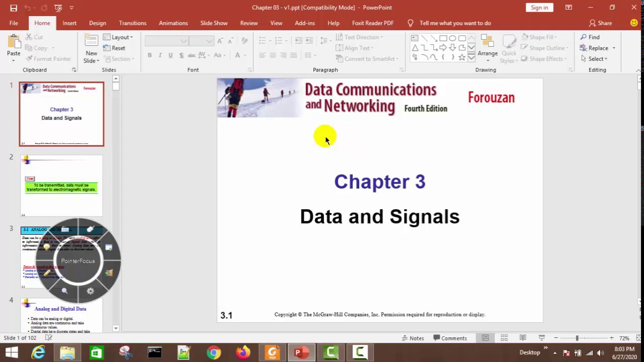Click the Normal view icon
This screenshot has width=644, height=362.
tap(486, 338)
